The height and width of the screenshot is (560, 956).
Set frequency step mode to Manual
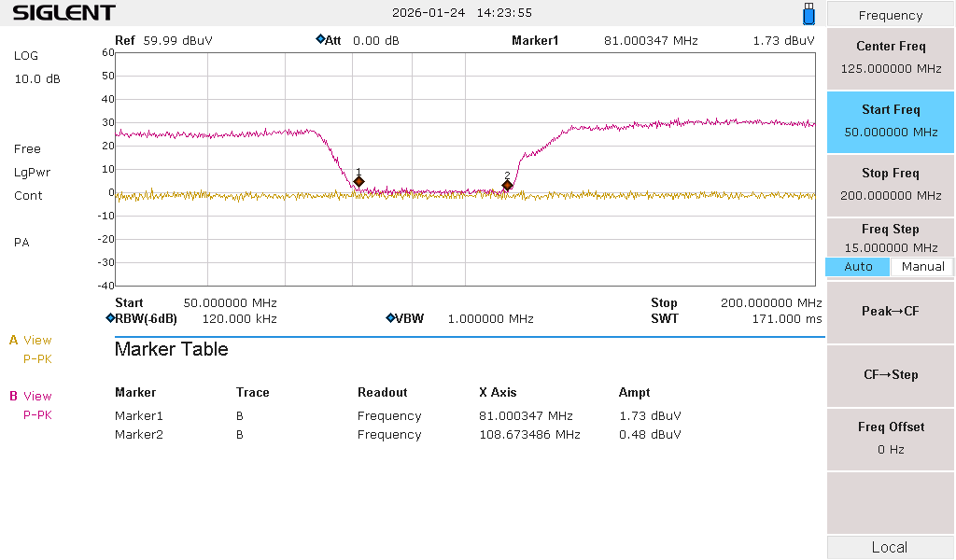coord(922,267)
